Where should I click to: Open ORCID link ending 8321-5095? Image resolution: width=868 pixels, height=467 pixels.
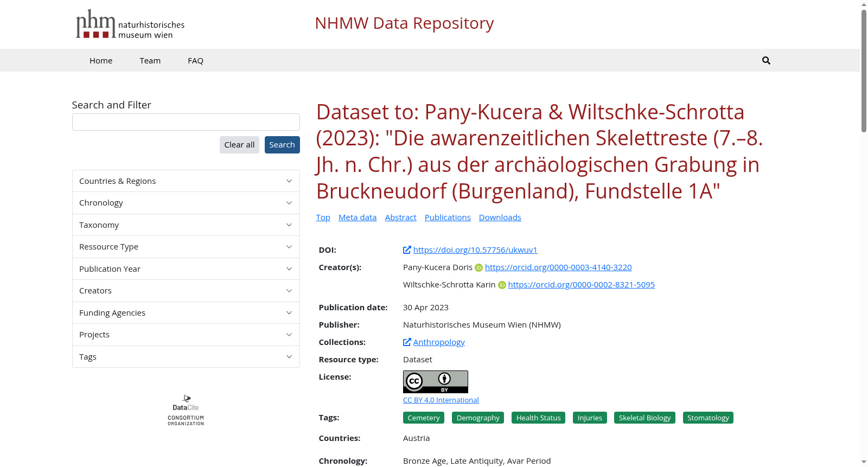(582, 285)
